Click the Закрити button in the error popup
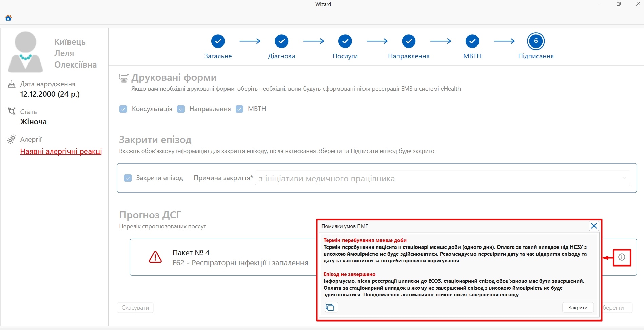The image size is (644, 330). click(x=578, y=307)
